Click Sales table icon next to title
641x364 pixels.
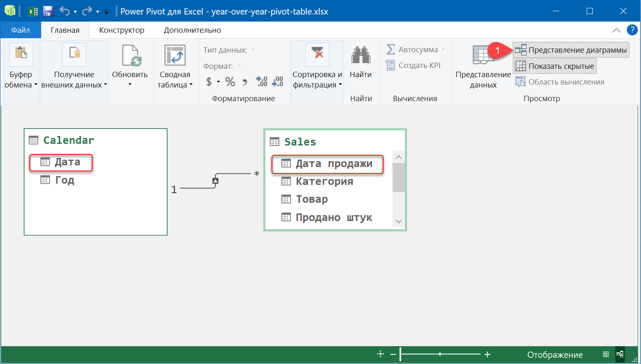274,142
